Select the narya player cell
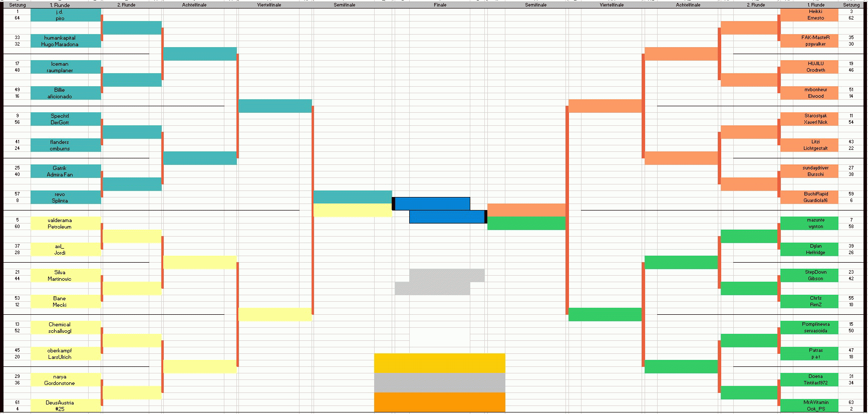Image resolution: width=868 pixels, height=414 pixels. click(66, 376)
